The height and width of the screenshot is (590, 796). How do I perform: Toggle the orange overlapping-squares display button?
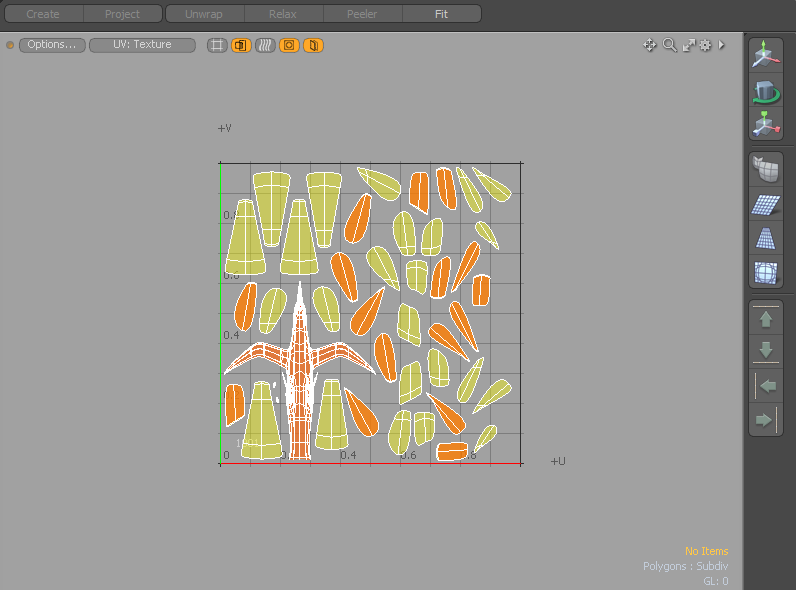[x=241, y=45]
